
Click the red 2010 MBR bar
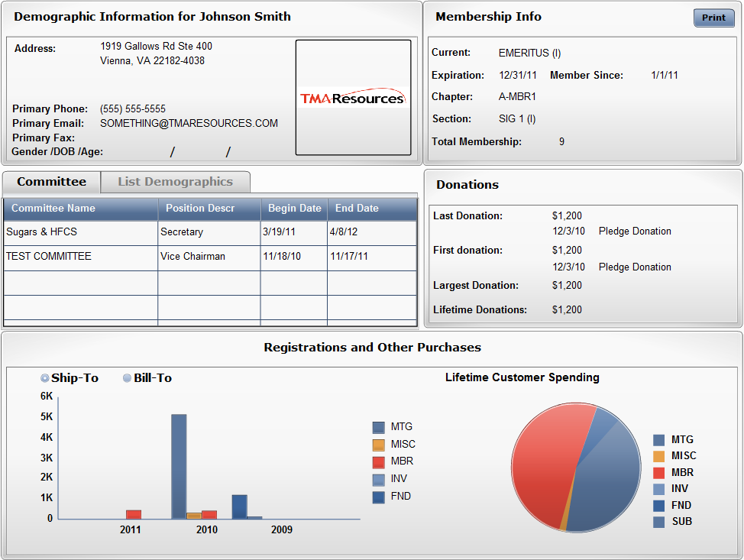[x=209, y=515]
